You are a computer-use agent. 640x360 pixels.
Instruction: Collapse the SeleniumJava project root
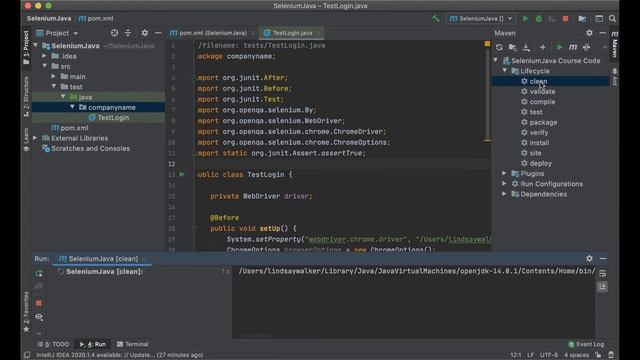click(36, 46)
